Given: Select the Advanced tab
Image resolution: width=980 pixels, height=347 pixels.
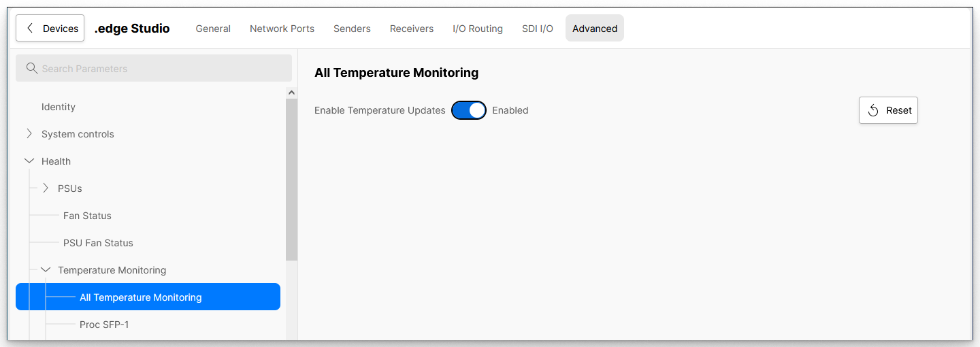Looking at the screenshot, I should 595,29.
